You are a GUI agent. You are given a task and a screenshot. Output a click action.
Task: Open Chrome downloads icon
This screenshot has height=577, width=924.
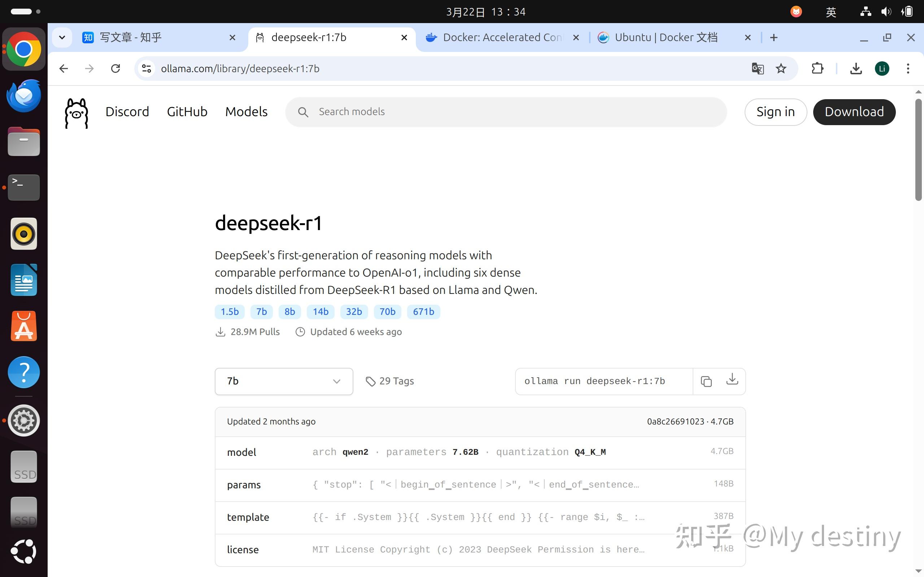pos(856,69)
